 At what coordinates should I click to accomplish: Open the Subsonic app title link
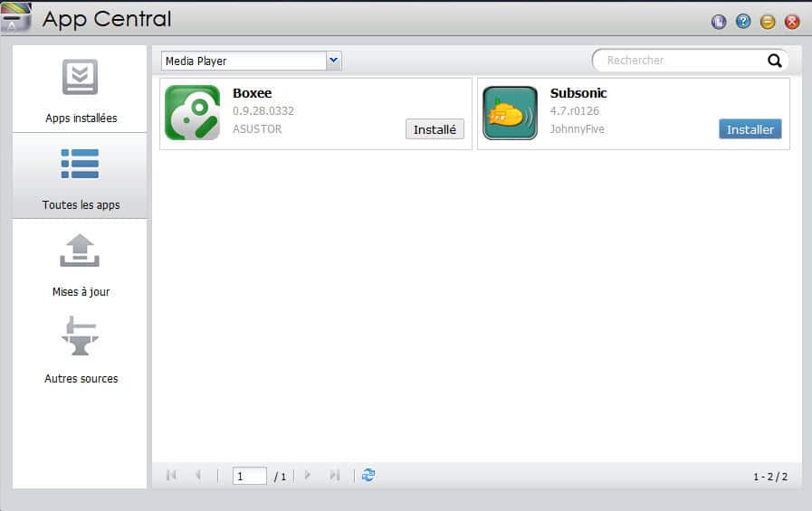click(578, 93)
